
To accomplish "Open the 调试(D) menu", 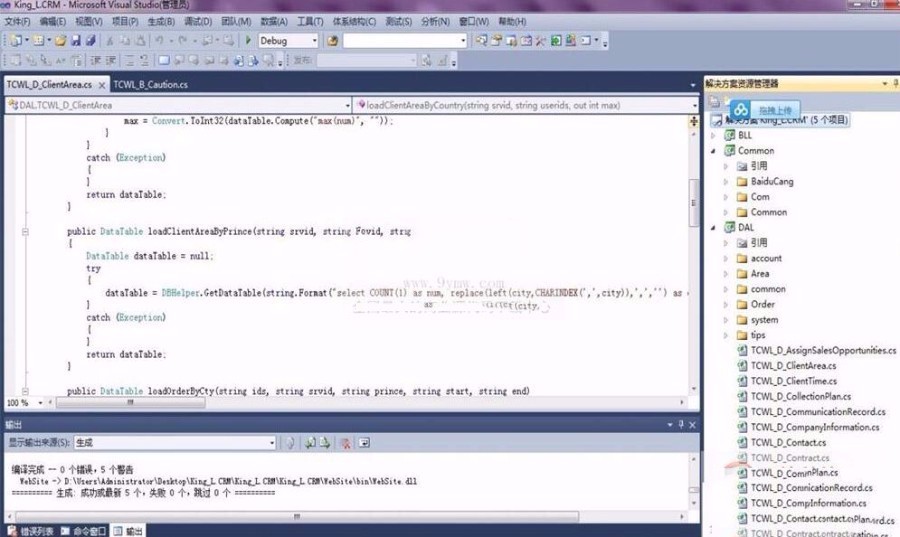I will [x=198, y=21].
